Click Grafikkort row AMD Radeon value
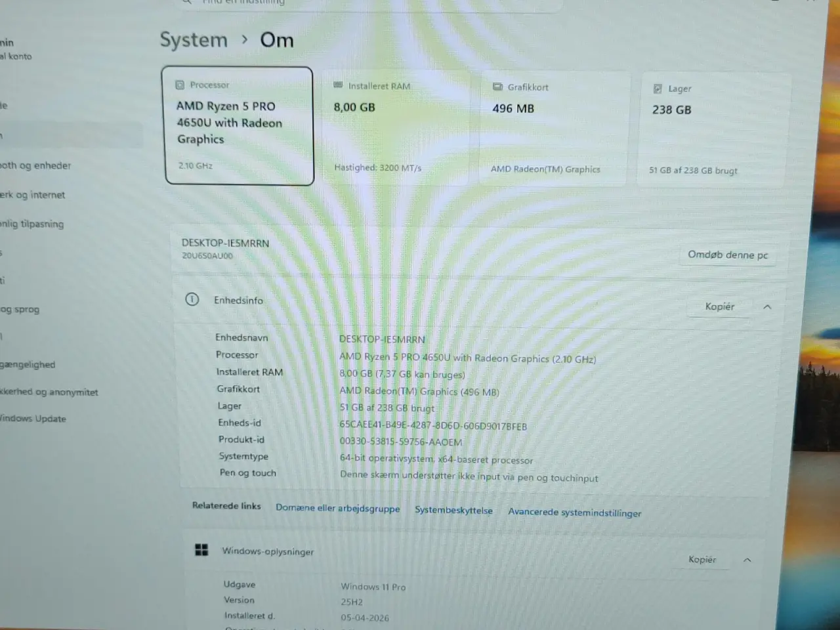 tap(419, 392)
